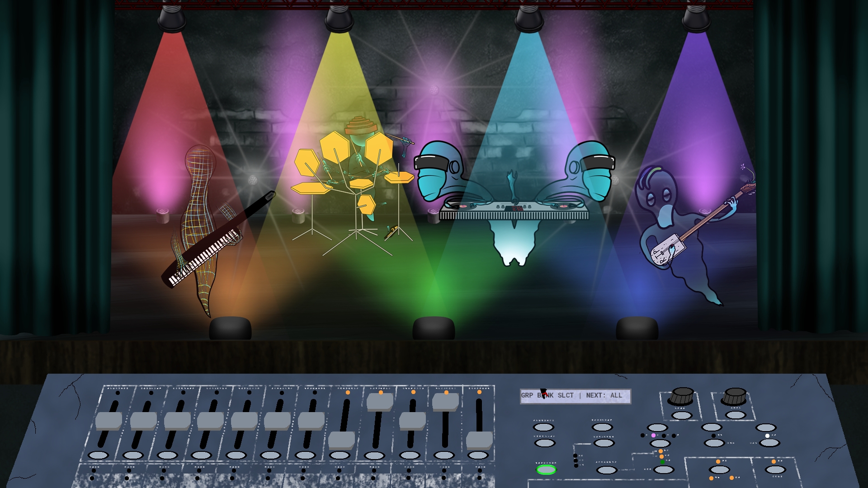Click the yellow spotlight fixture overhead
Viewport: 868px width, 488px height.
click(x=339, y=18)
